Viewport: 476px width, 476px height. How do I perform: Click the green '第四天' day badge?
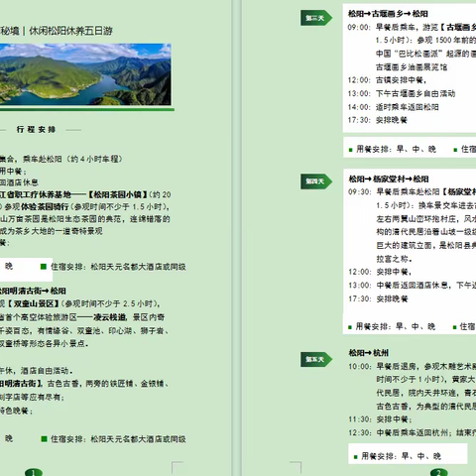[316, 181]
